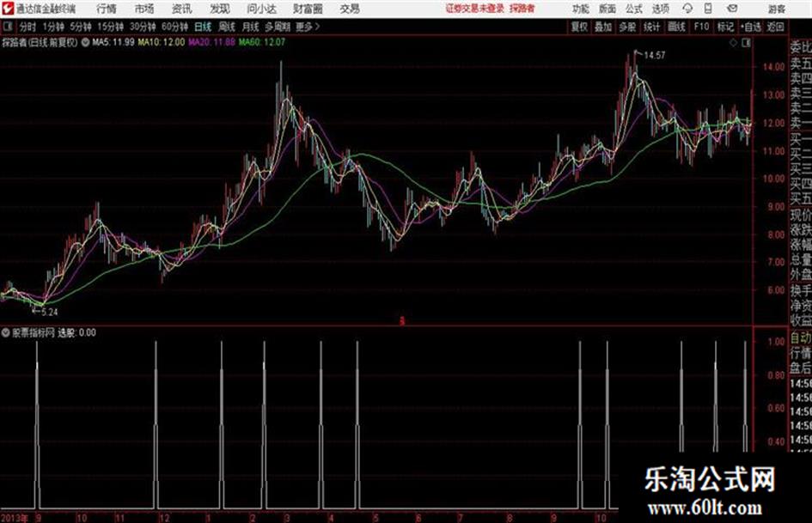This screenshot has width=812, height=523.
Task: Click the 14.00 price axis label
Action: [773, 67]
